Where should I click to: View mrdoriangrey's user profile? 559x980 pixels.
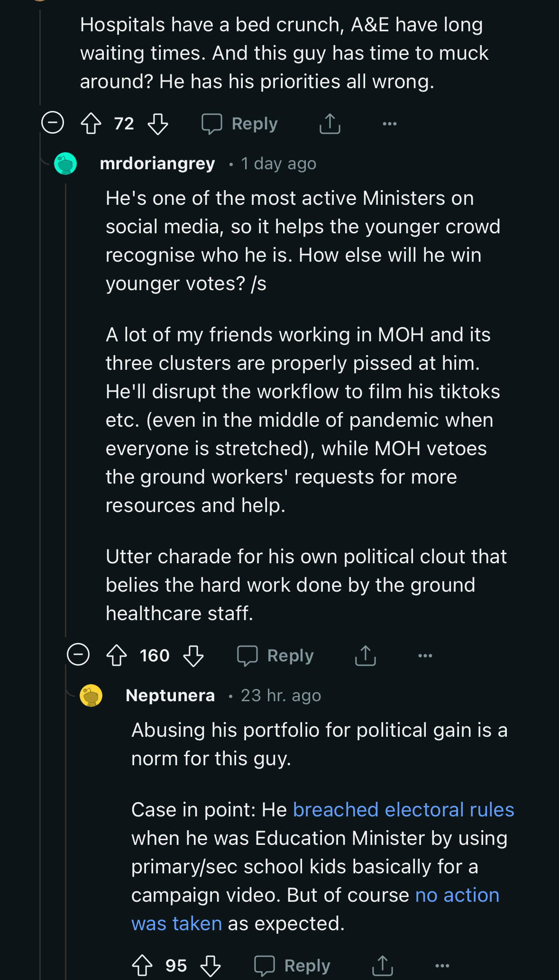(x=157, y=164)
